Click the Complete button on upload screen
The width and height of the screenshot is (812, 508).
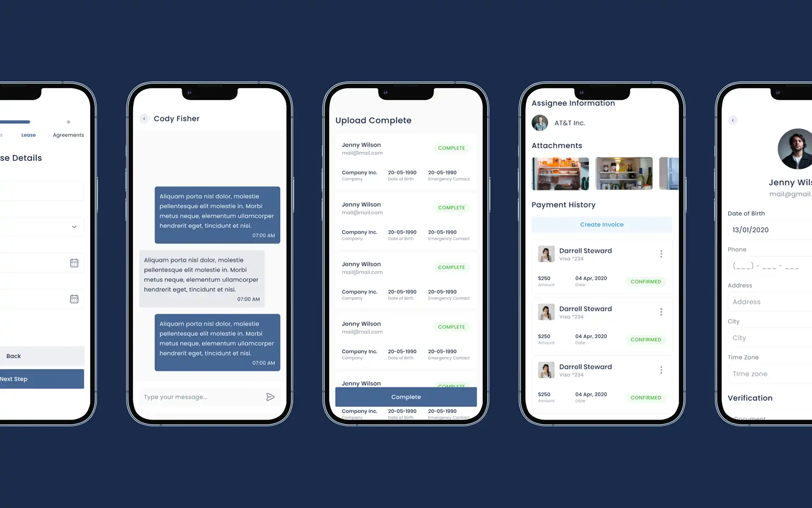406,397
